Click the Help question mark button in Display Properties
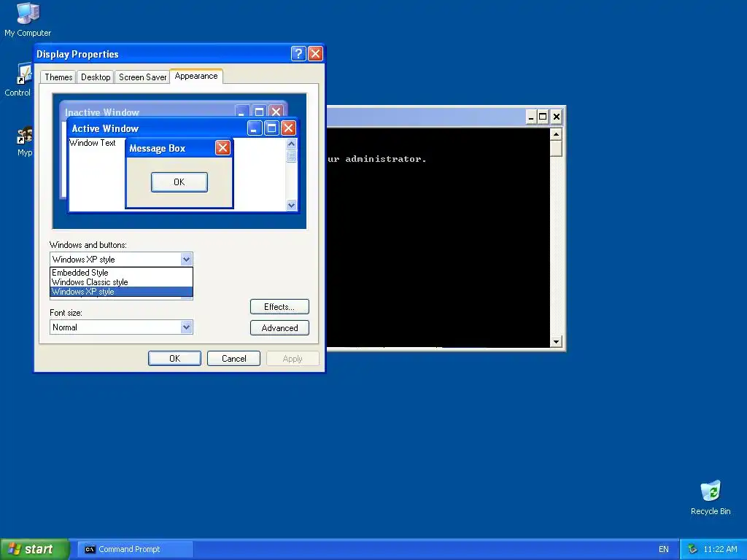This screenshot has height=560, width=747. [298, 54]
